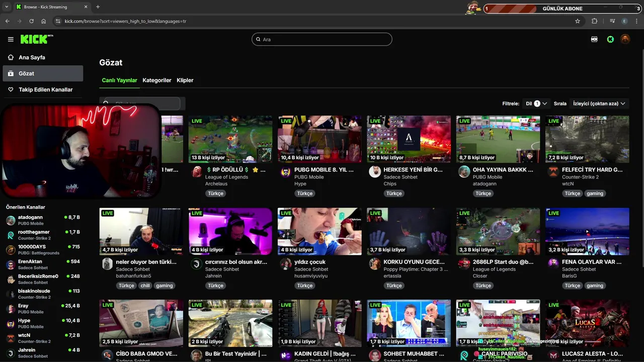Click gaming tag under FELFECİ TRY HARD
This screenshot has height=362, width=644.
pos(595,194)
